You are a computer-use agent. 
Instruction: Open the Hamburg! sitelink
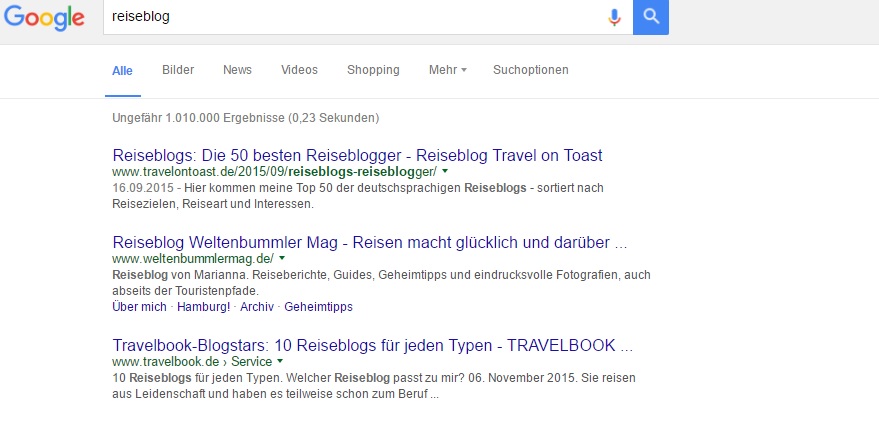203,307
